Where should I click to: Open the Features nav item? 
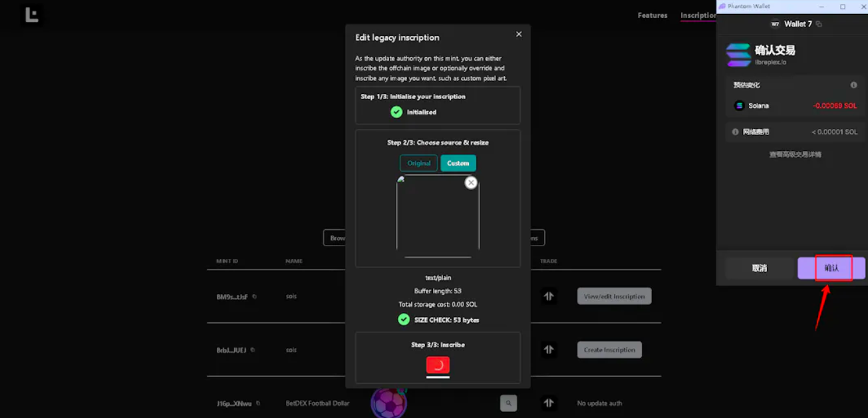652,15
